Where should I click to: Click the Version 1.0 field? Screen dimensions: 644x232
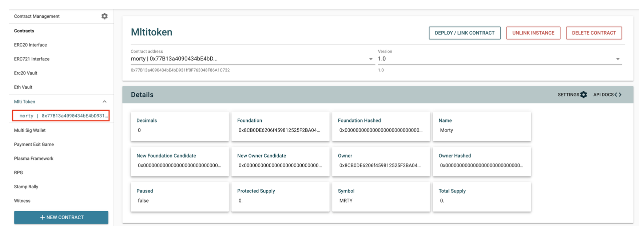pyautogui.click(x=500, y=59)
